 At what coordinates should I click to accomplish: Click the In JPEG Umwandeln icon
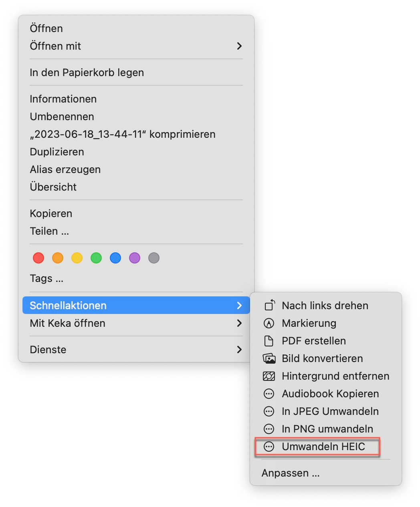coord(269,411)
